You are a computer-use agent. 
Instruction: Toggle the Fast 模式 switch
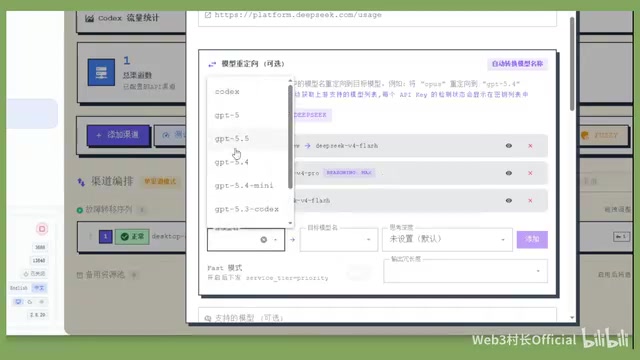(359, 273)
